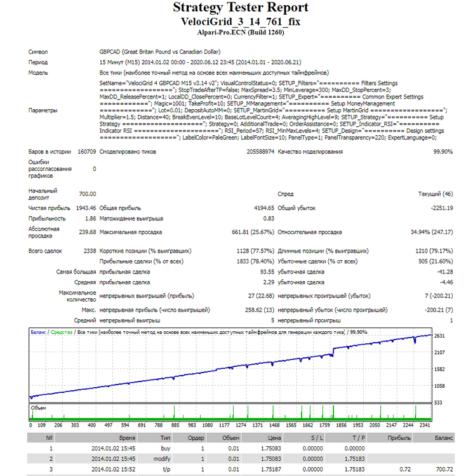Click the 'Баланс' legend in the chart
473x476 pixels.
[38, 333]
